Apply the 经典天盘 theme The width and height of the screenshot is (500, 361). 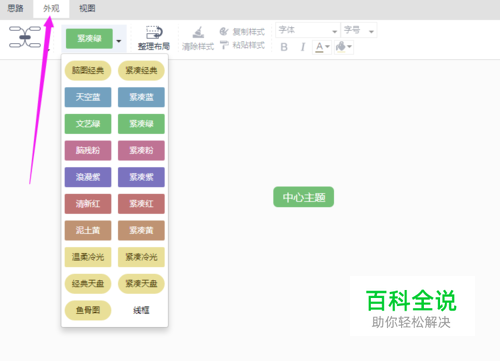coord(88,284)
